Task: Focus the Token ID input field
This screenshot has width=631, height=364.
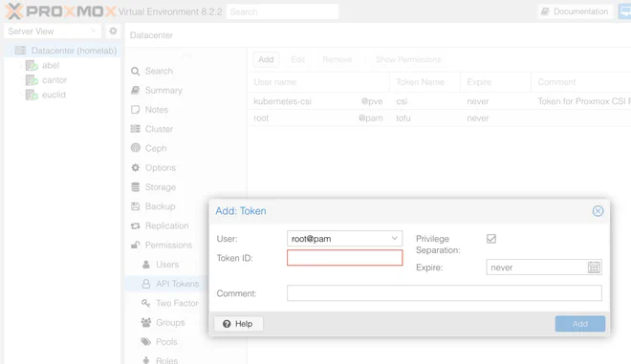Action: tap(344, 258)
